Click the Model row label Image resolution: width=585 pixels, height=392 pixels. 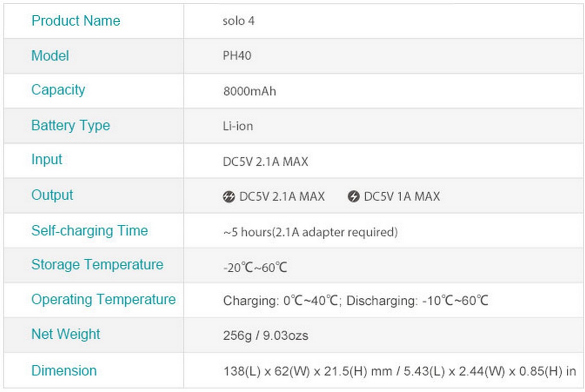50,56
